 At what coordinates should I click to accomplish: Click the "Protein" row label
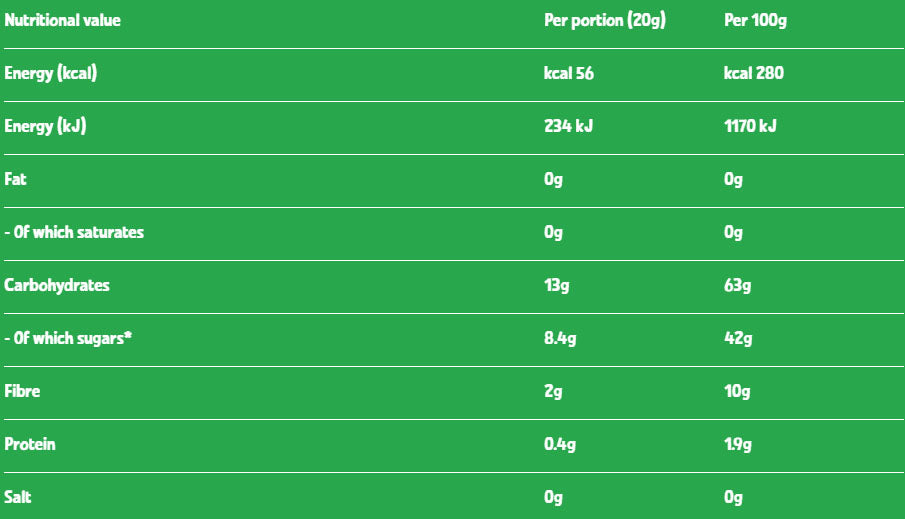pyautogui.click(x=30, y=444)
